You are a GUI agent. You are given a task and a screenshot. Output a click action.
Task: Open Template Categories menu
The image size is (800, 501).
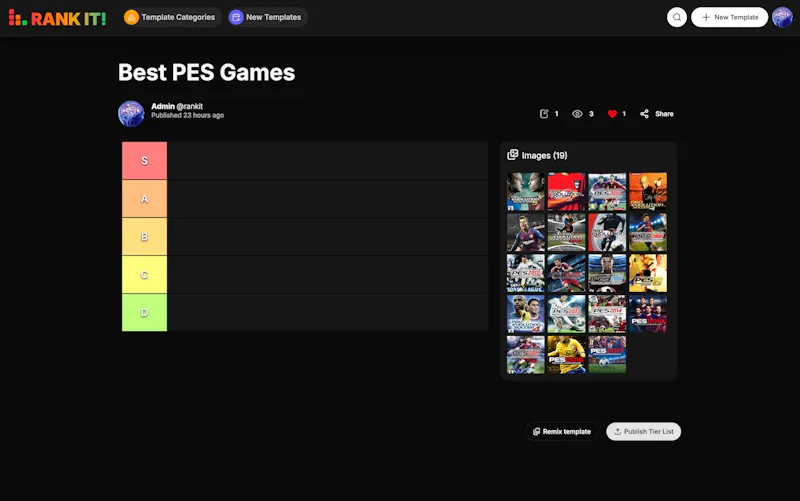(x=170, y=17)
